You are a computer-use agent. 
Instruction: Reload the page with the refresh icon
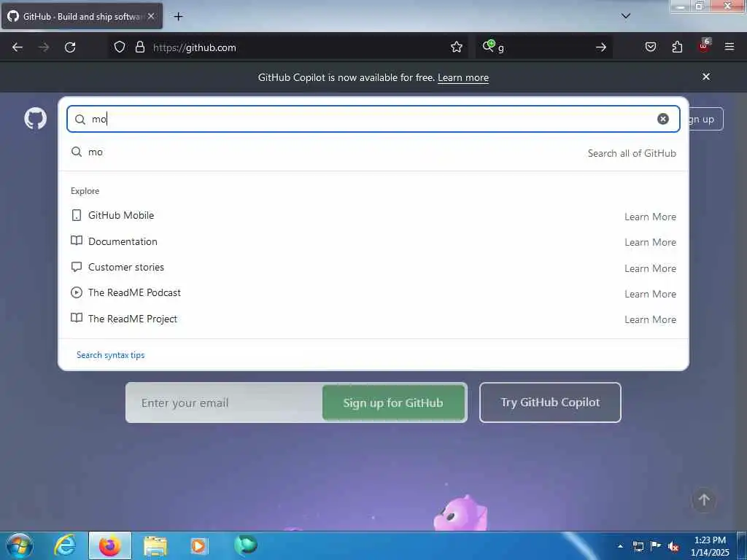(x=70, y=47)
